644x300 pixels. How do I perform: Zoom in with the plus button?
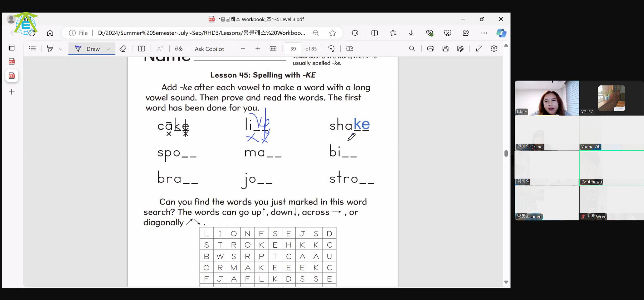click(258, 49)
